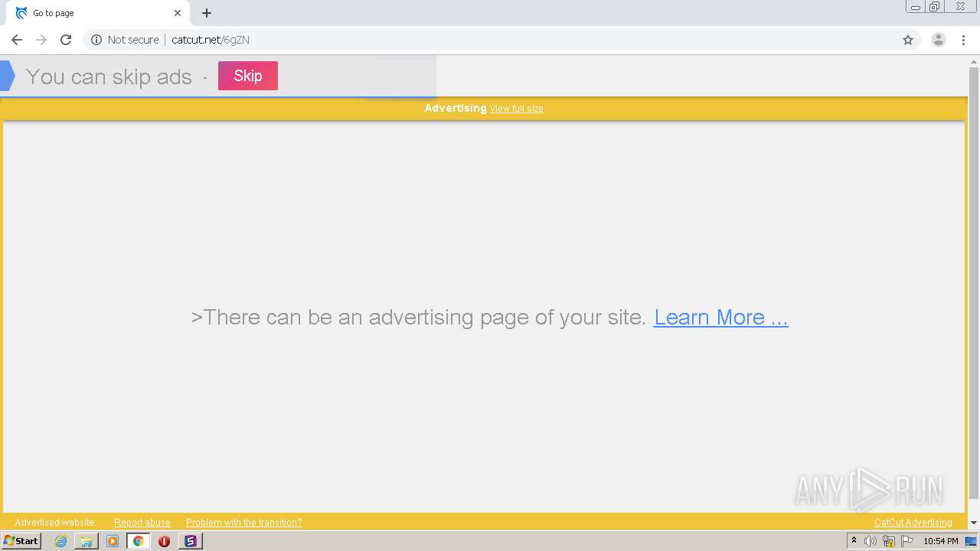Click the Advertised website label
This screenshot has height=551, width=980.
coord(55,523)
